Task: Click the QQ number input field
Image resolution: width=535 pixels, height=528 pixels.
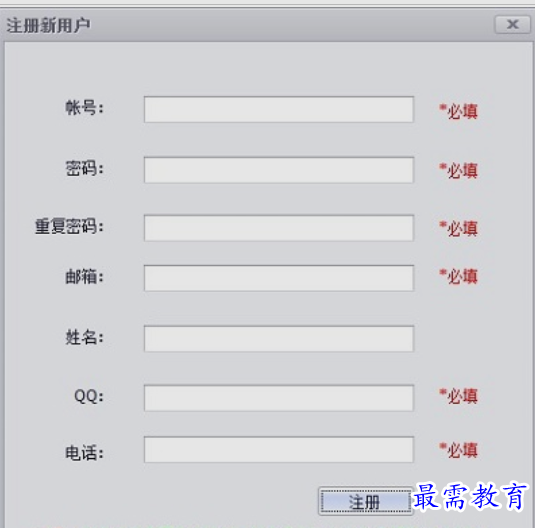Action: [279, 398]
